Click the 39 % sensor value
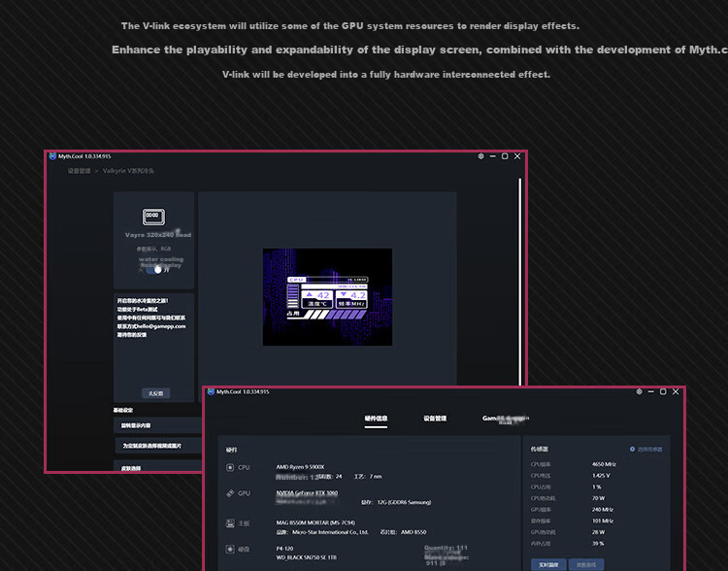728x571 pixels. [598, 543]
